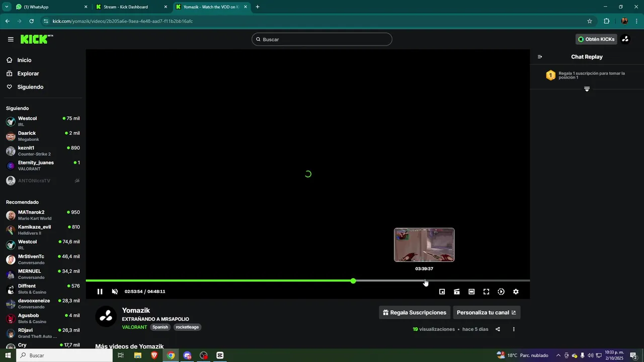Click the KICK logo

(37, 39)
